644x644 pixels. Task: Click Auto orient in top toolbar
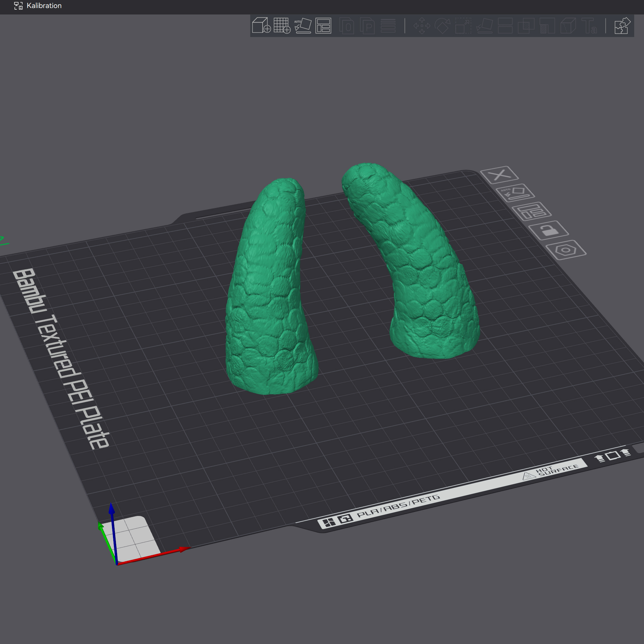pos(303,25)
